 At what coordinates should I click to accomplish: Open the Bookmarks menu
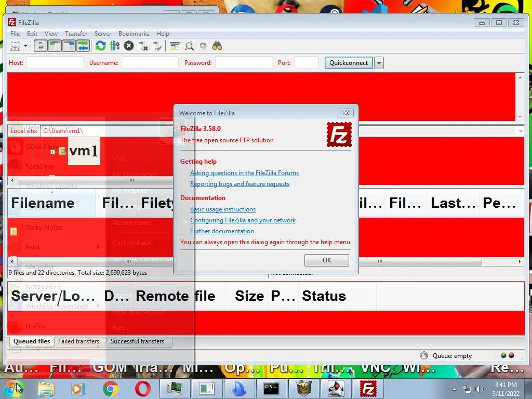pyautogui.click(x=134, y=34)
